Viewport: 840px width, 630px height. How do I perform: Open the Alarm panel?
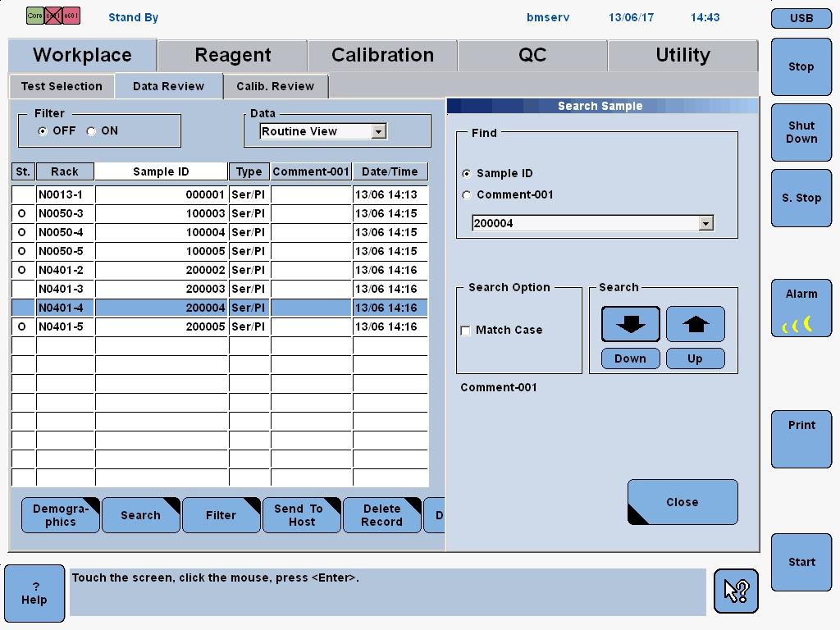click(801, 308)
